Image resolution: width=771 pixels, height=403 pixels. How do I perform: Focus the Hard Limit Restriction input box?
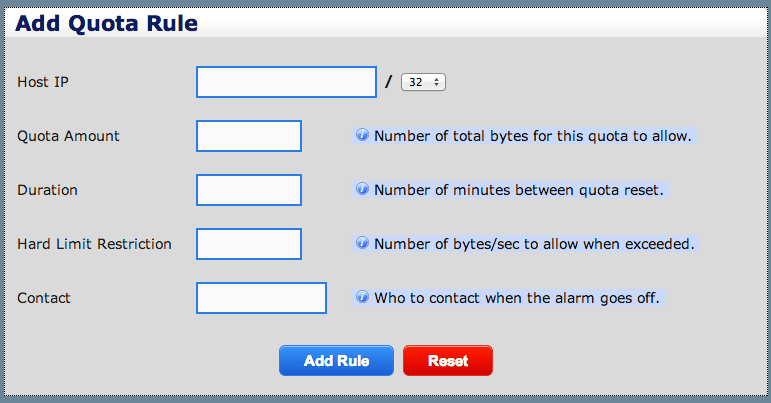pyautogui.click(x=249, y=244)
